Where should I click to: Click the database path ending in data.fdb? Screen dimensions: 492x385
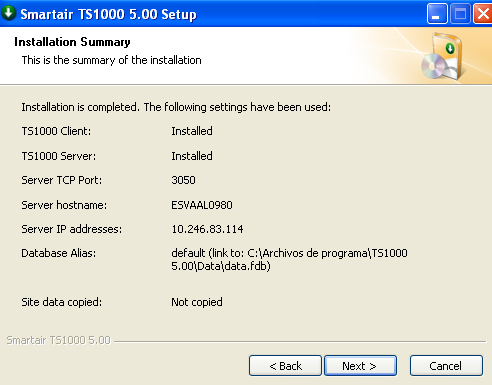[289, 259]
